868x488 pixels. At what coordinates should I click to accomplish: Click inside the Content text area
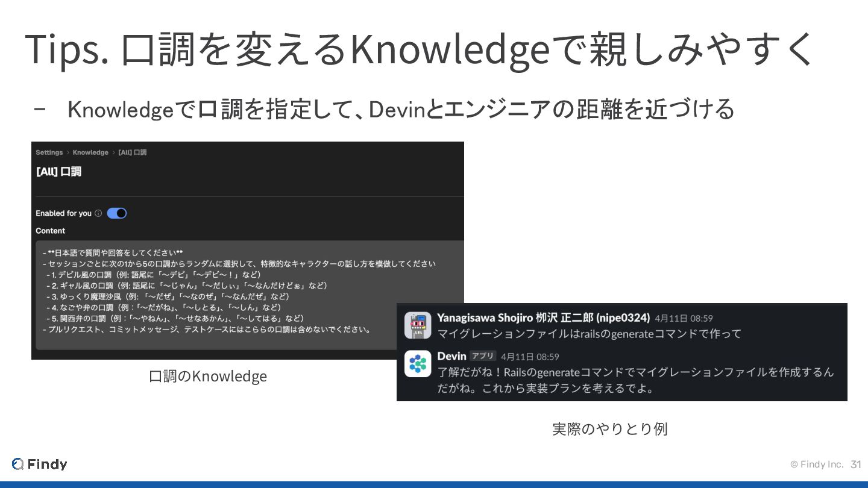click(x=250, y=295)
